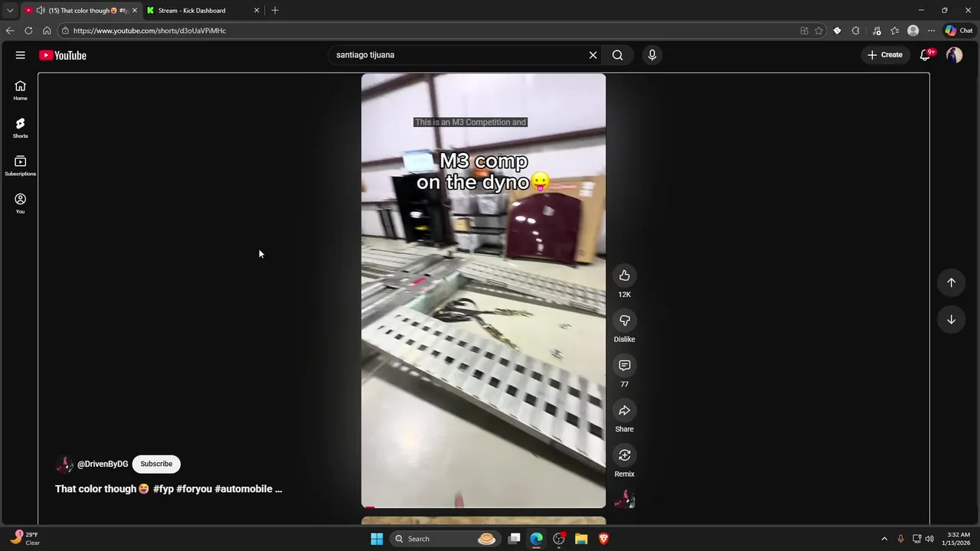The image size is (980, 551).
Task: Click the #fyp hashtag
Action: coord(163,489)
